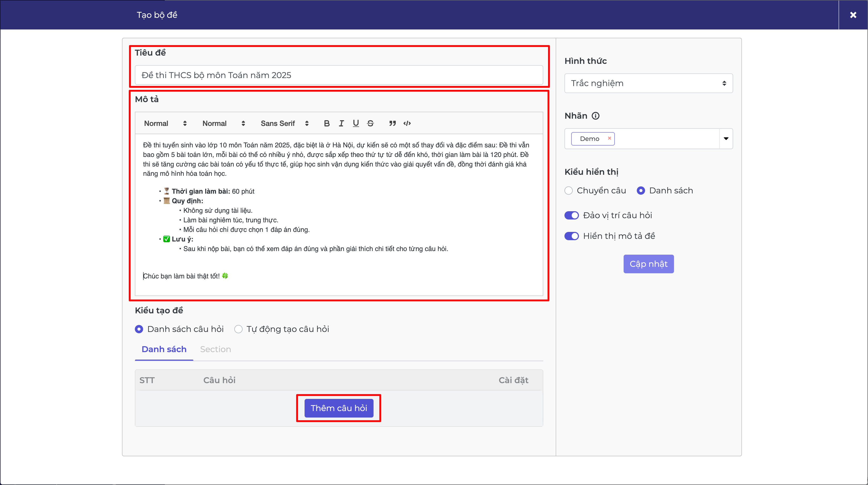Click the Thêm câu hỏi button
This screenshot has height=485, width=868.
(x=339, y=408)
